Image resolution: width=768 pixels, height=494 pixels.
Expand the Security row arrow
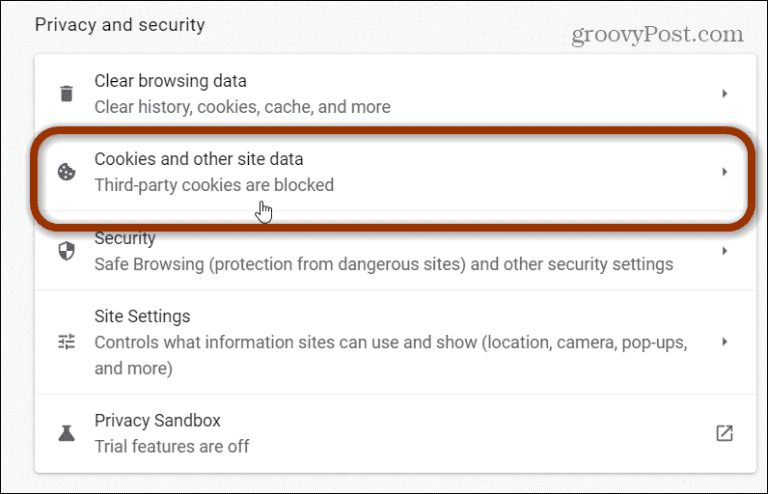click(724, 251)
